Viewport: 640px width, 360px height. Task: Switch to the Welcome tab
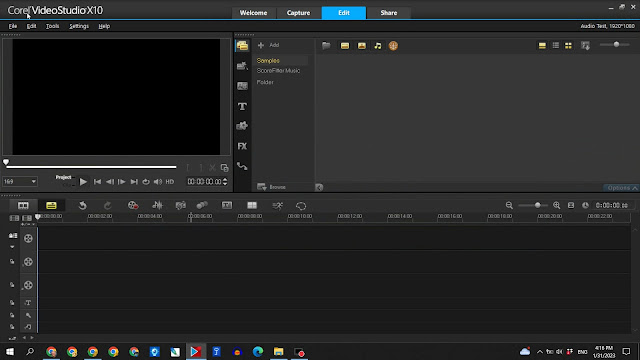(x=253, y=13)
